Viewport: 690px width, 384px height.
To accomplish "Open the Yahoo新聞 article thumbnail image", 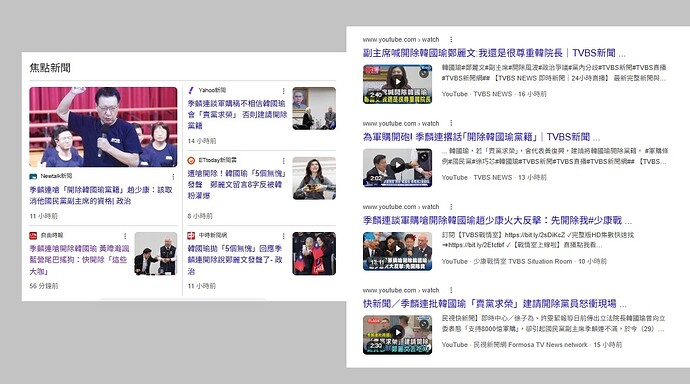I will 314,108.
